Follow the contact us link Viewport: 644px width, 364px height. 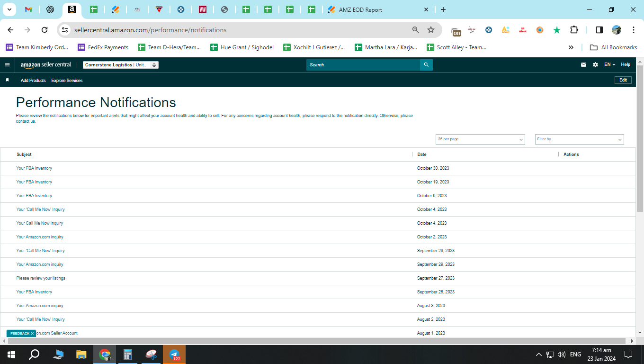(x=26, y=121)
